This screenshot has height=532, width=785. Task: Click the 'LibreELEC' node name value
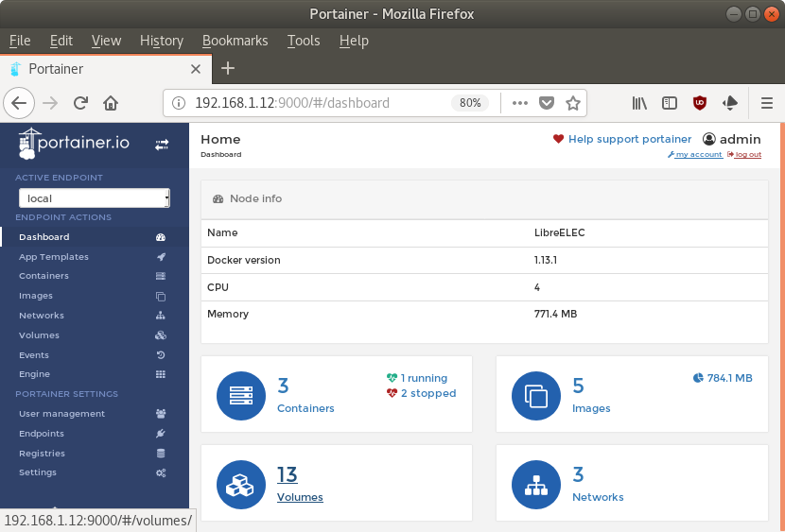tap(559, 232)
